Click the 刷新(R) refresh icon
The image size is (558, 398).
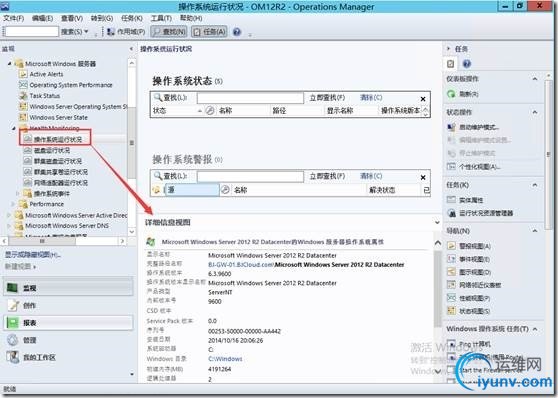(x=451, y=94)
